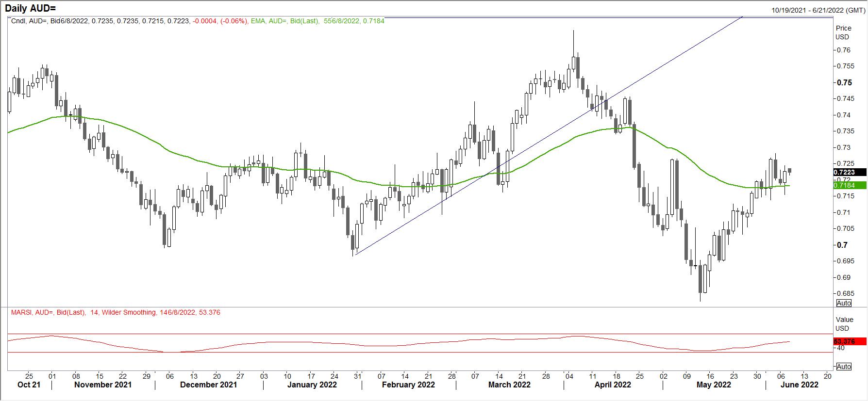The width and height of the screenshot is (868, 401).
Task: Click the "February 2022" month label
Action: point(409,385)
